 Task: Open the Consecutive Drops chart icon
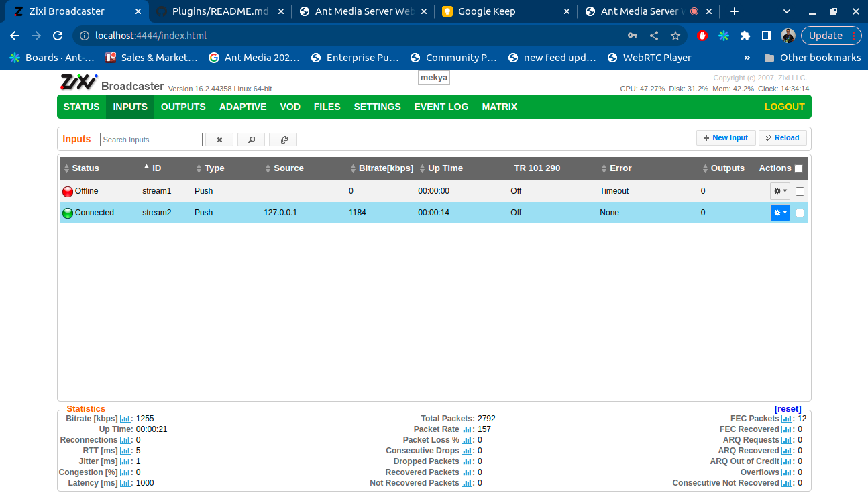point(467,451)
